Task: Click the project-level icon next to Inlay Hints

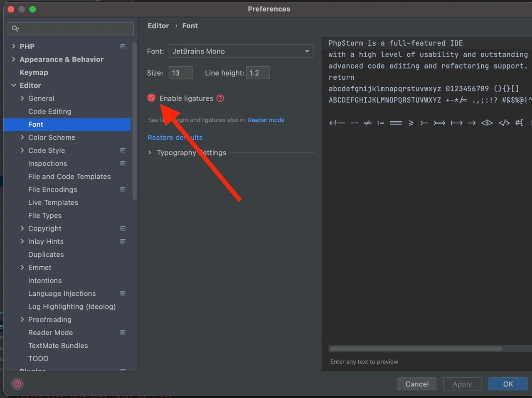Action: click(x=123, y=241)
